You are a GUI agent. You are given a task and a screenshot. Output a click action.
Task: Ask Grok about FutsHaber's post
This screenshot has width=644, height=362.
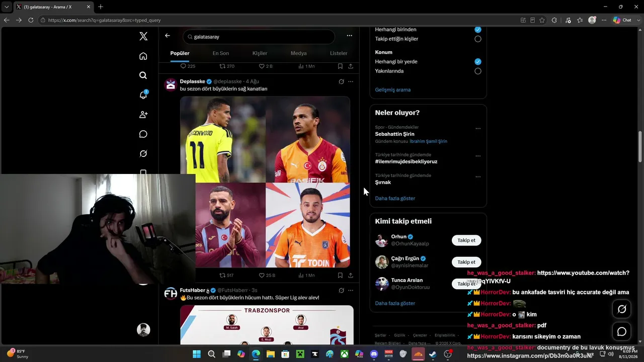coord(341,290)
